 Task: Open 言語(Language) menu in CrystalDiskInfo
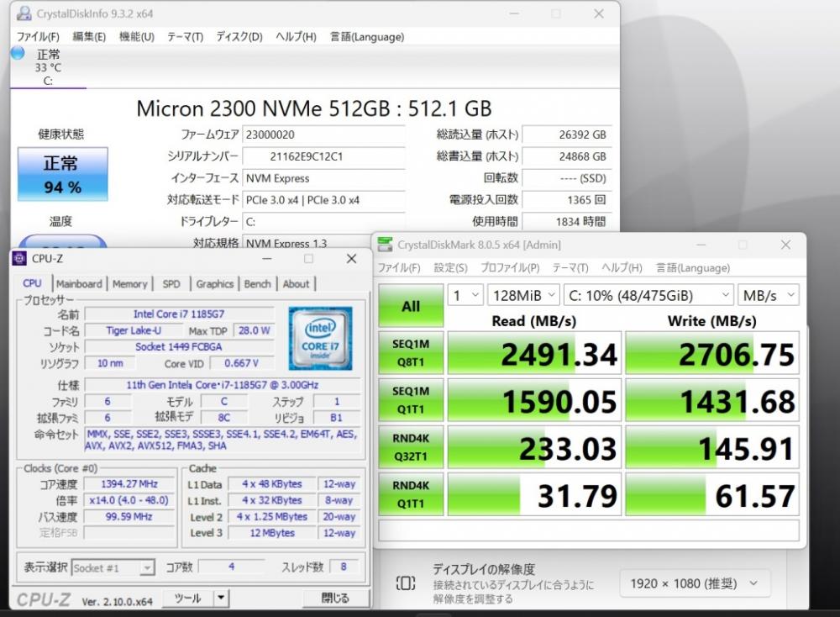coord(367,37)
